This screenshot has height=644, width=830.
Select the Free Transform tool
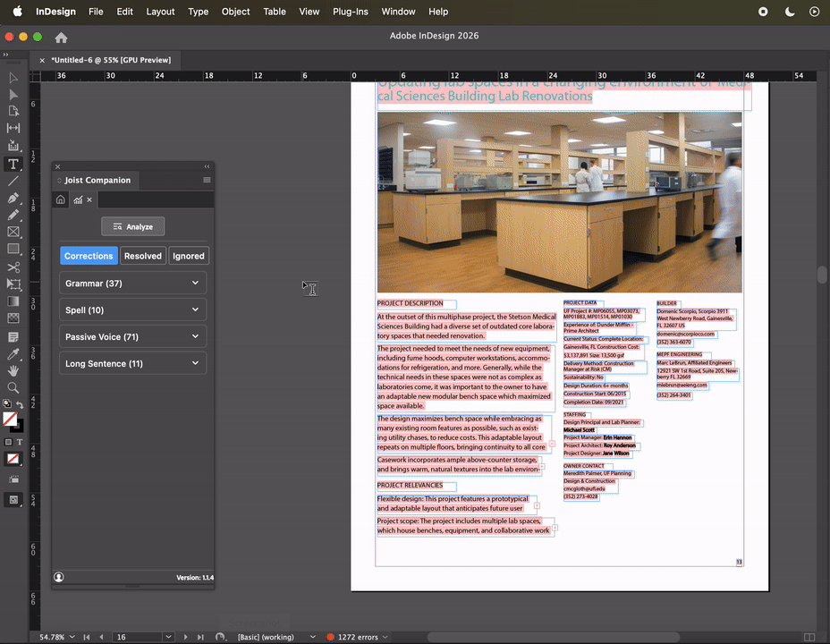coord(13,284)
